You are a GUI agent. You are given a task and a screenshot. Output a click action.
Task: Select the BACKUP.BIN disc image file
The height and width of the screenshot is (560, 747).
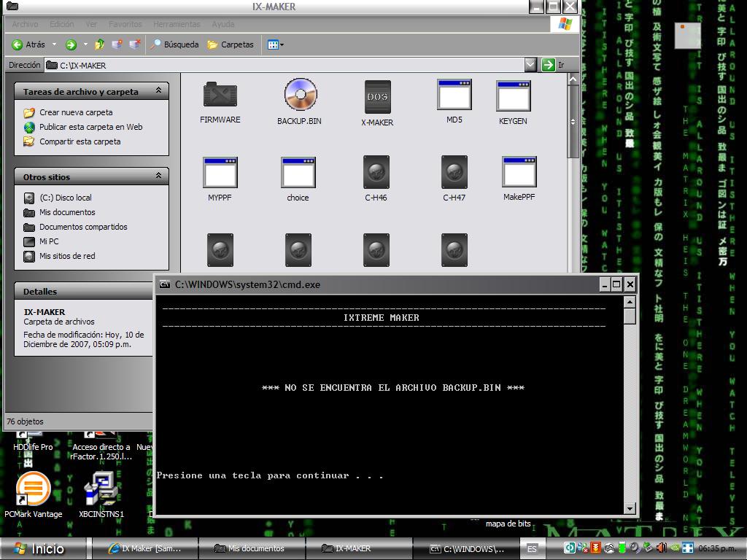tap(300, 94)
